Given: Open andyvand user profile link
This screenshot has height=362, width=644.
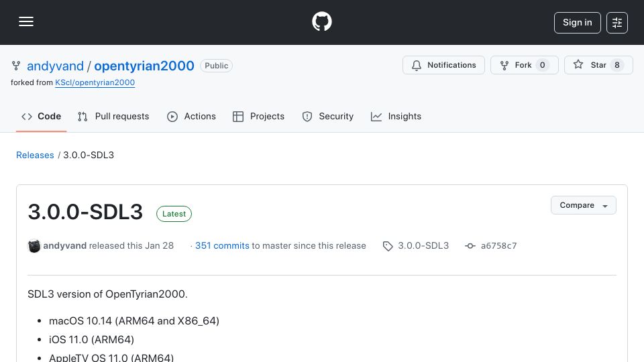Looking at the screenshot, I should click(55, 66).
